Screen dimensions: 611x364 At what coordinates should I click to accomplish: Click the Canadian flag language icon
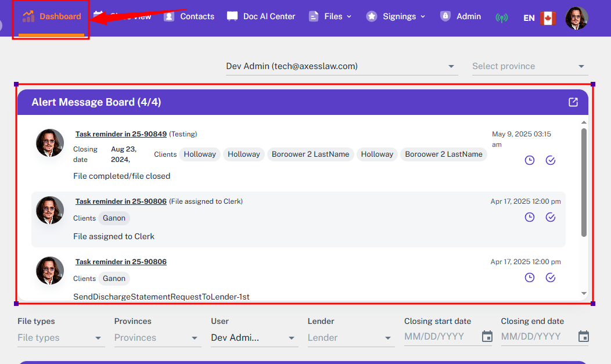point(547,18)
